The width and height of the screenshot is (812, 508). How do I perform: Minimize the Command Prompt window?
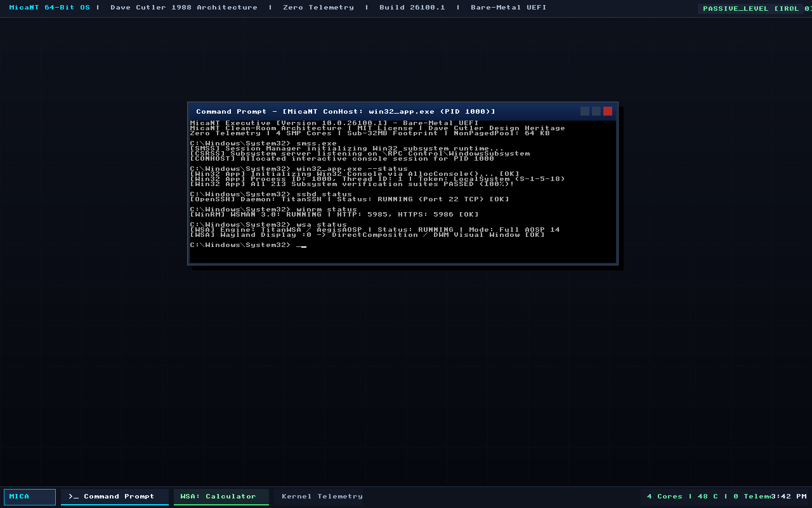tap(585, 111)
